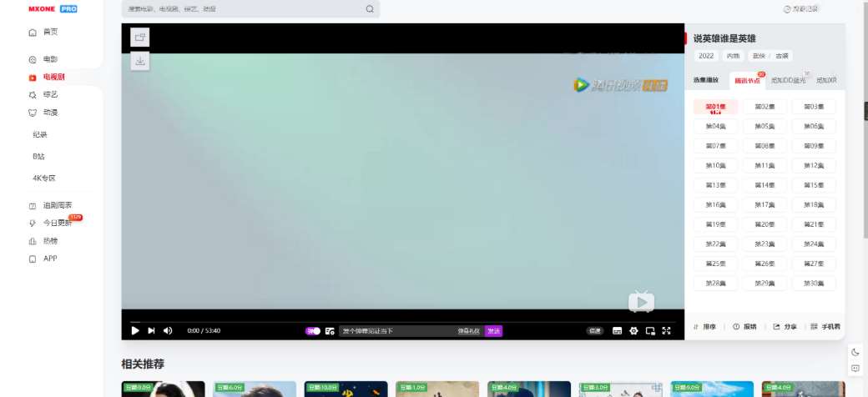Image resolution: width=868 pixels, height=397 pixels.
Task: Select episode 第02集
Action: pos(765,107)
